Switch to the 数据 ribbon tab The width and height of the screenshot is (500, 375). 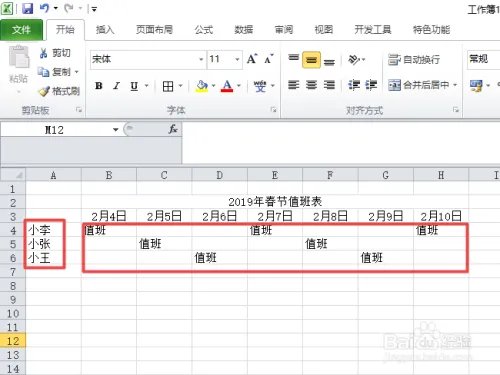(244, 30)
